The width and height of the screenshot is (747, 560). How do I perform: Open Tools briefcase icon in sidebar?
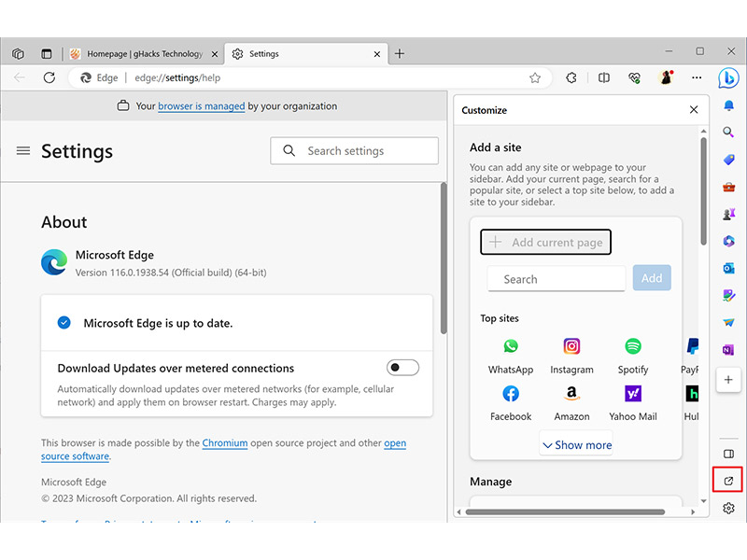[x=728, y=187]
